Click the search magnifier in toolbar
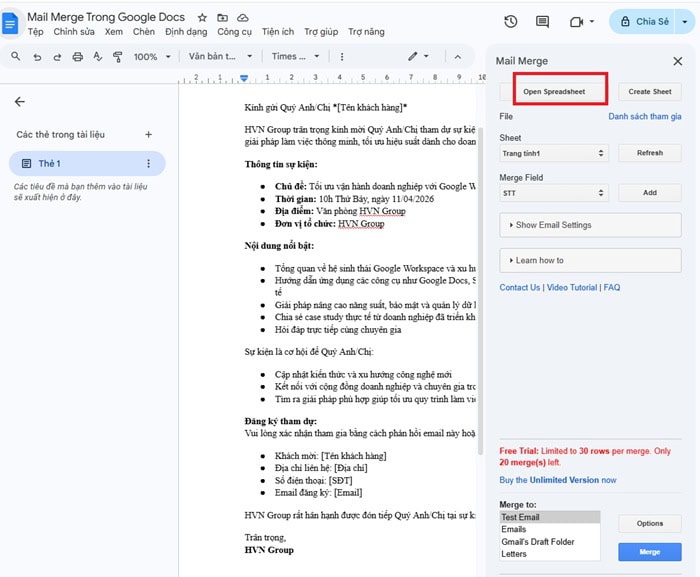Image resolution: width=700 pixels, height=577 pixels. [16, 56]
